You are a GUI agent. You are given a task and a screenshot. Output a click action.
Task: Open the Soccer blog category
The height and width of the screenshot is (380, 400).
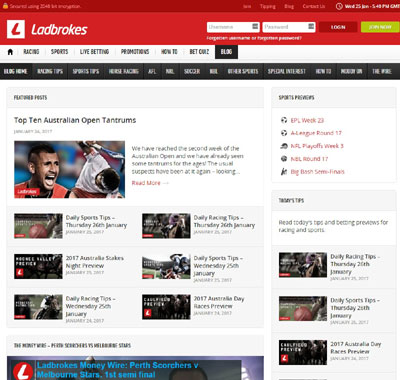point(192,71)
